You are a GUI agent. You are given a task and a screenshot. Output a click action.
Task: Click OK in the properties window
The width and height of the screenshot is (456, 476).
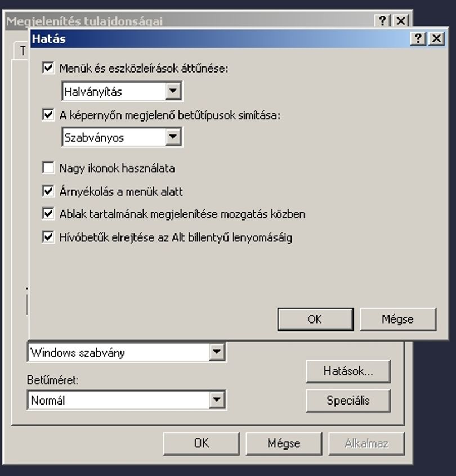coord(202,443)
